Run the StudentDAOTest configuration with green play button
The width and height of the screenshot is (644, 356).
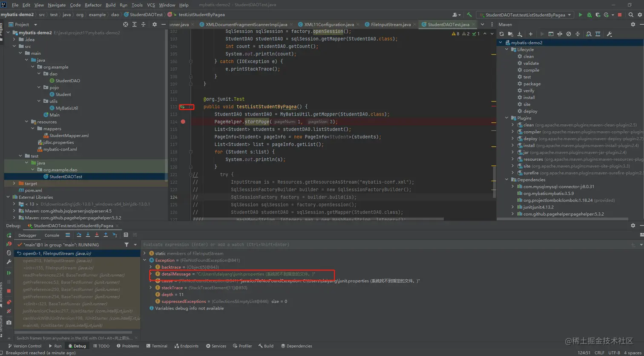[x=580, y=15]
